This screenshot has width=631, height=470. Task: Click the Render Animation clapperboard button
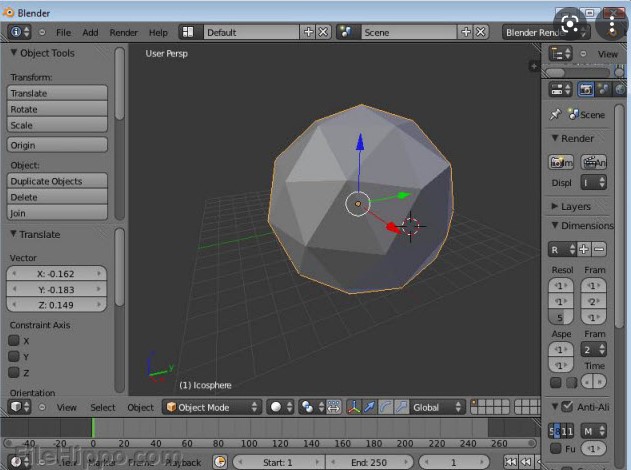[594, 162]
